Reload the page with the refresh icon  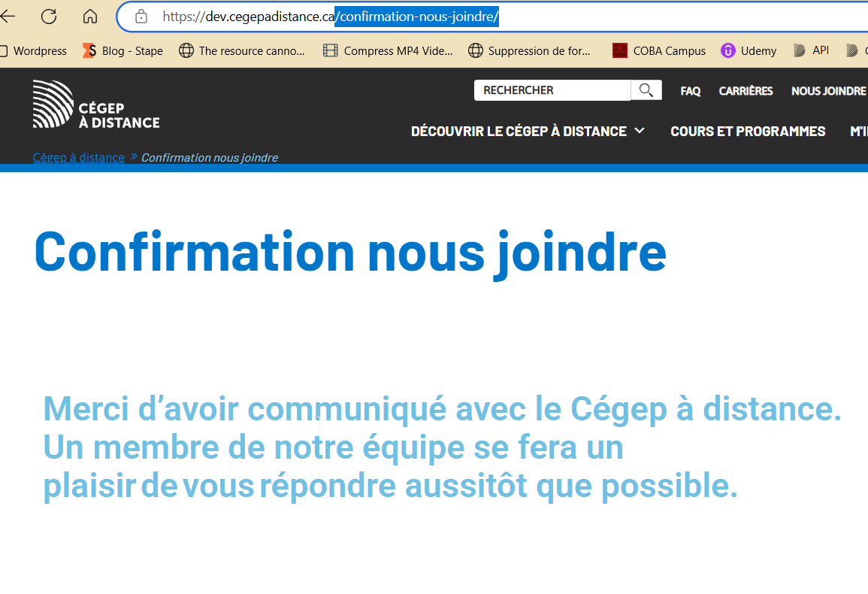pos(49,17)
